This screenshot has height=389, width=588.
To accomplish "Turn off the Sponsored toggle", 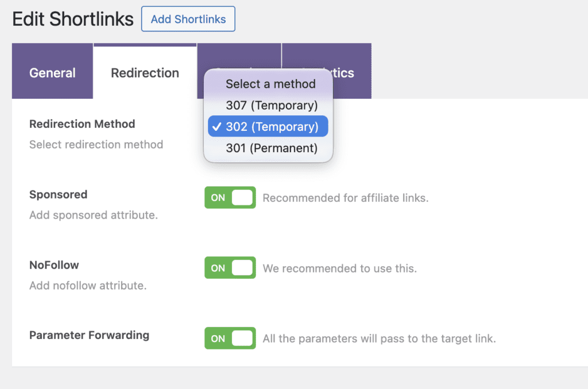I will (x=230, y=197).
